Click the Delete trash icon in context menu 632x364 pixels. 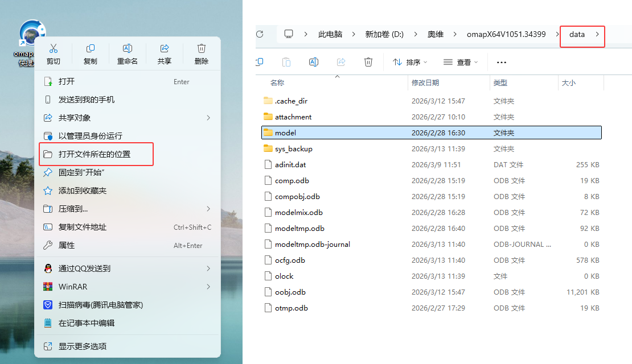pyautogui.click(x=201, y=49)
